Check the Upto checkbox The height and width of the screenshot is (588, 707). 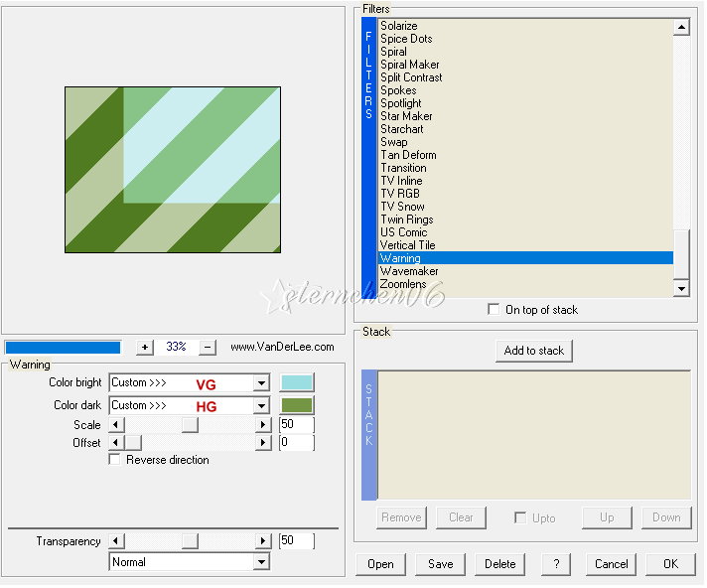tap(520, 517)
